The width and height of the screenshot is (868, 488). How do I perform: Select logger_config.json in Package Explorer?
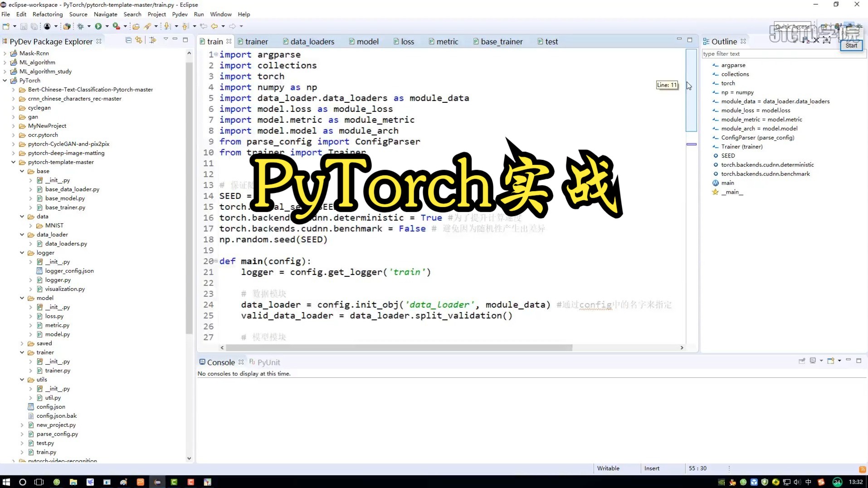69,271
